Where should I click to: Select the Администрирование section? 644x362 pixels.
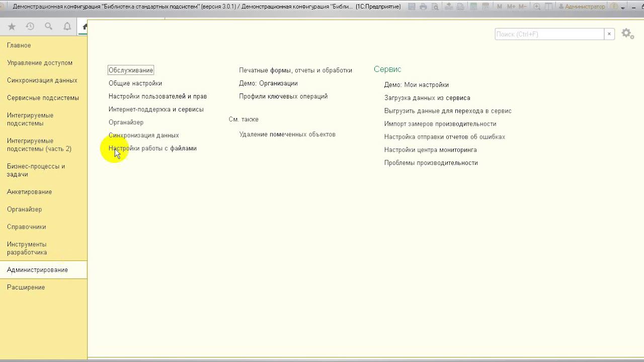click(x=43, y=270)
